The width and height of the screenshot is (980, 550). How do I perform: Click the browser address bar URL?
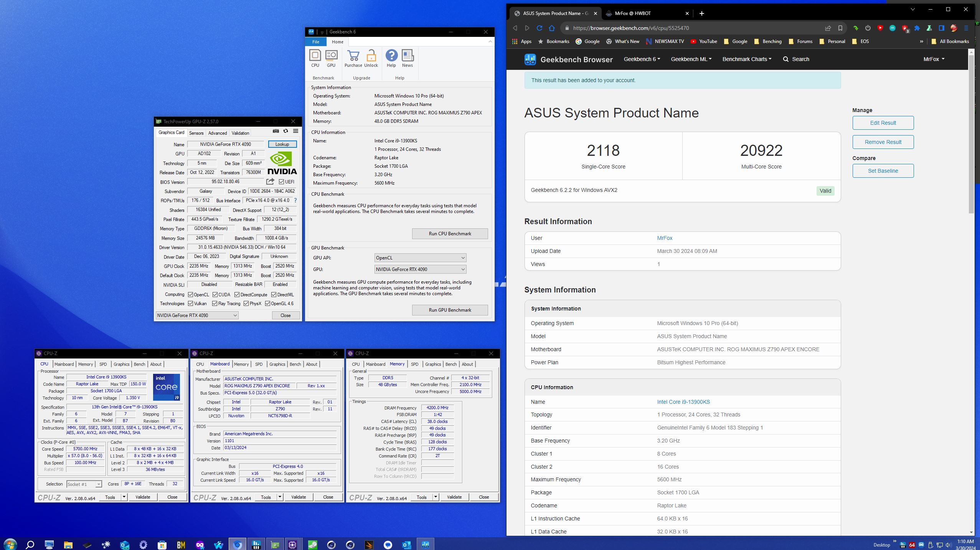631,28
